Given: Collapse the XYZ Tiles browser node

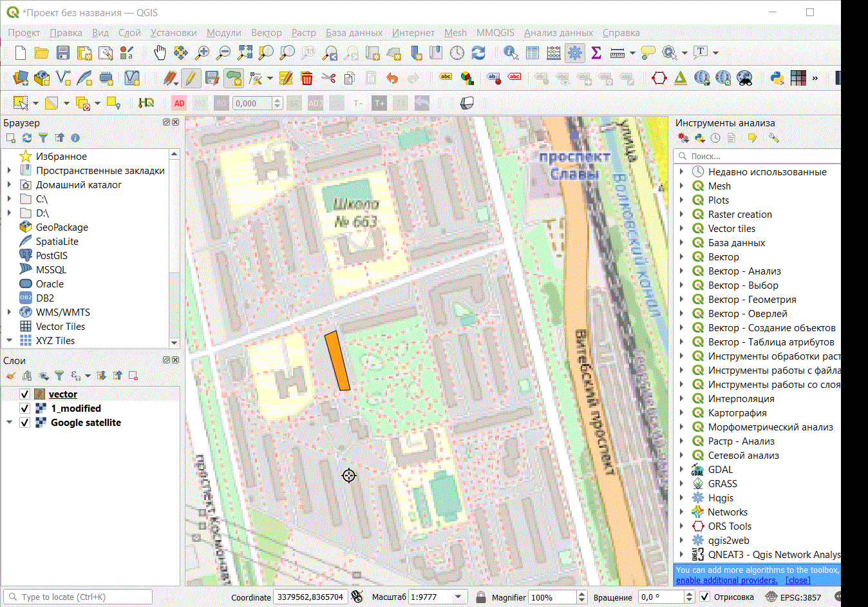Looking at the screenshot, I should (x=9, y=340).
